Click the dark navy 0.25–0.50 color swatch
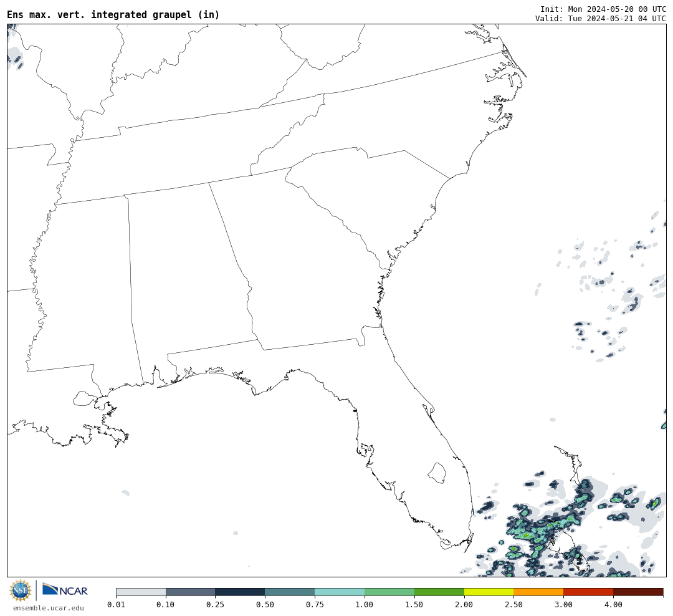The height and width of the screenshot is (616, 673). click(x=241, y=592)
